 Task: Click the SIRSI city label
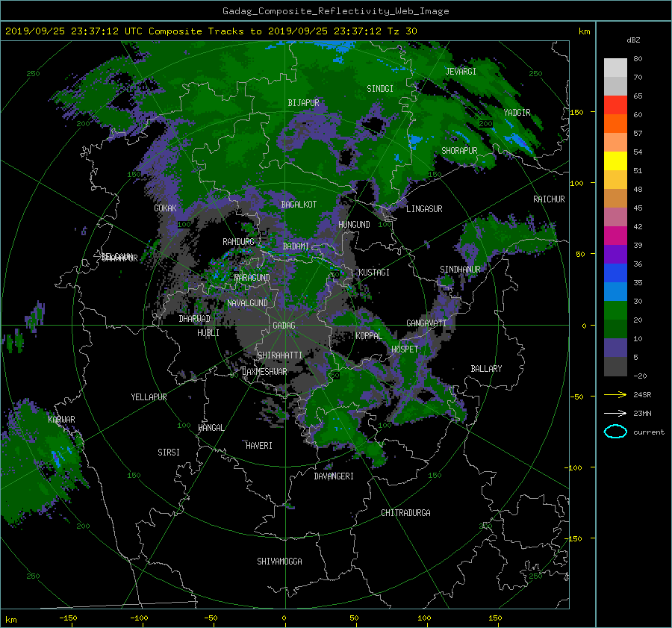(x=169, y=453)
